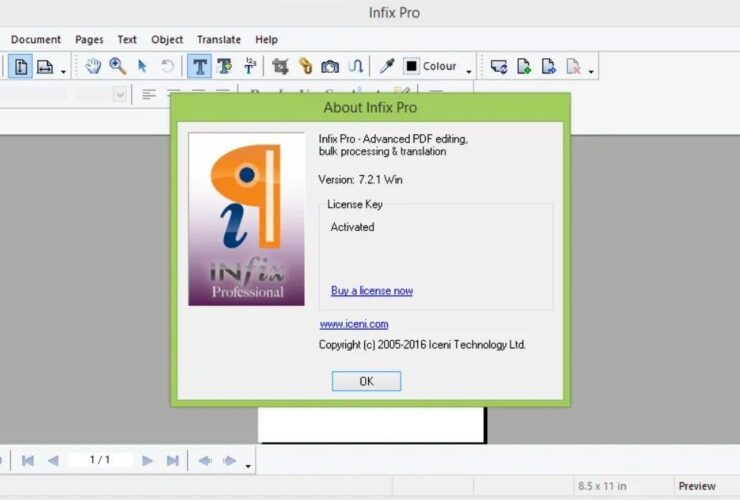This screenshot has width=740, height=500.
Task: Expand the font size combo box arrow
Action: (x=120, y=94)
